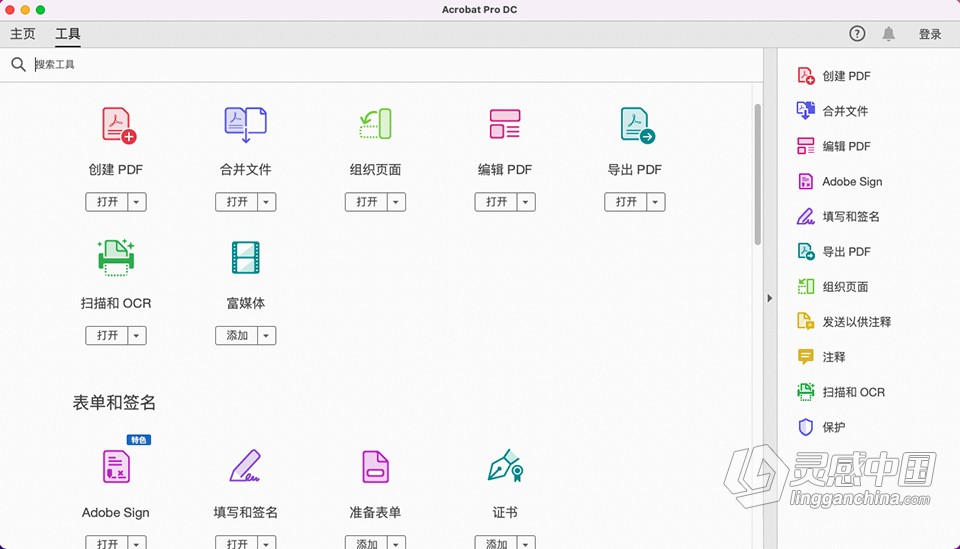
Task: Select 填写和签名 icon in right sidebar
Action: pyautogui.click(x=806, y=216)
